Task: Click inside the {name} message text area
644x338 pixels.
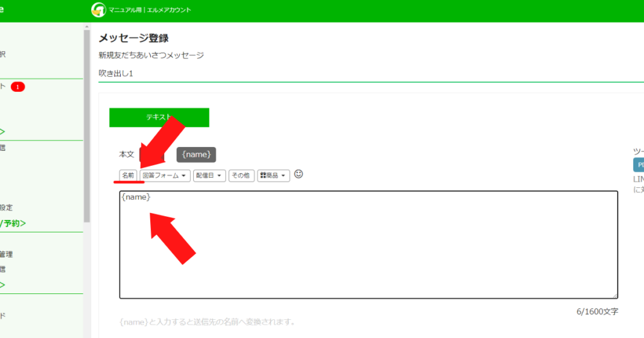Action: [x=369, y=245]
